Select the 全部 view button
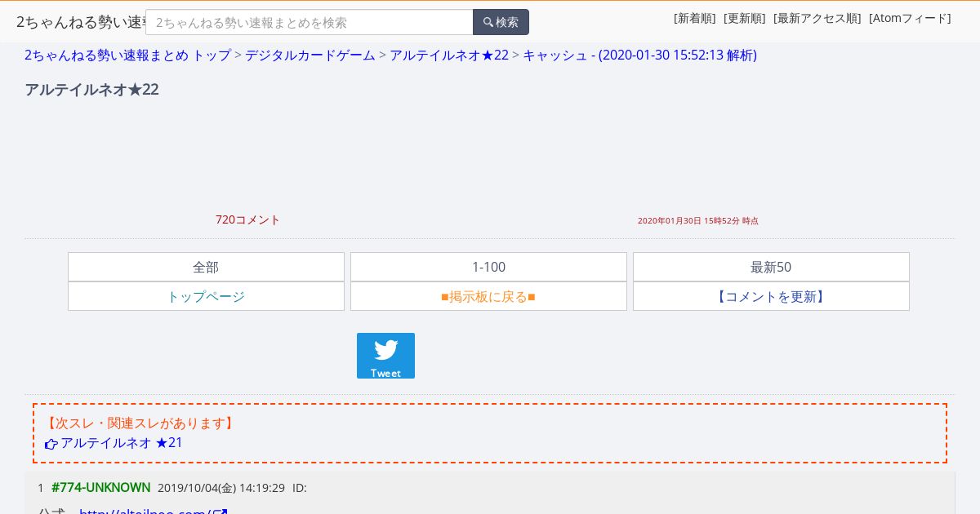The width and height of the screenshot is (980, 514). (206, 267)
